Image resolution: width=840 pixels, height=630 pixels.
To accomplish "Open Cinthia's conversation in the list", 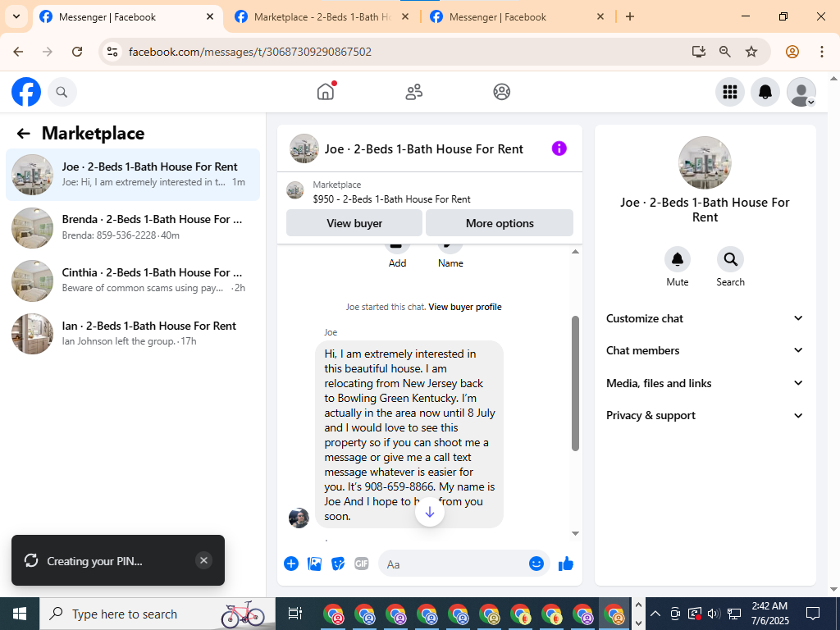I will pyautogui.click(x=133, y=281).
